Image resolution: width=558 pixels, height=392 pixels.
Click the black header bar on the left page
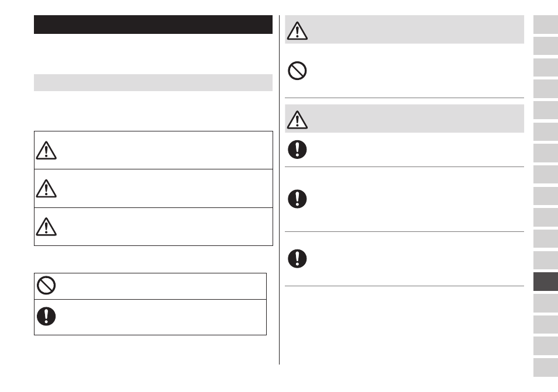coord(153,25)
